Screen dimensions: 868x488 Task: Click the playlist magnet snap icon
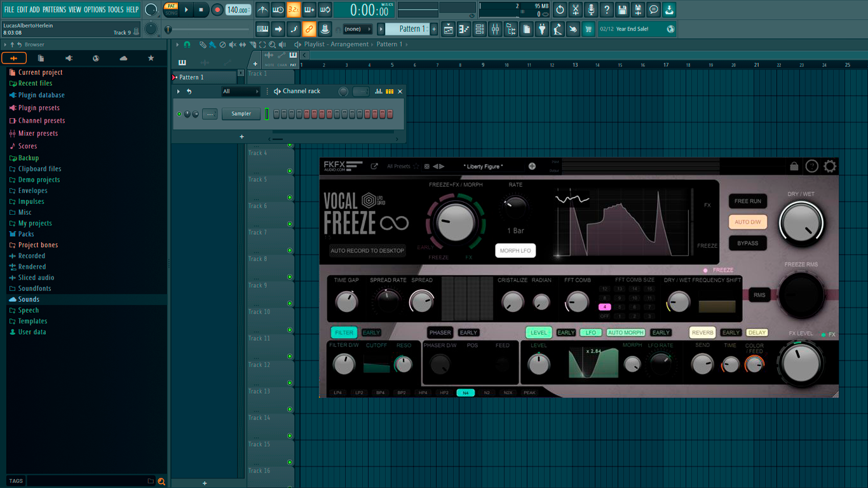pyautogui.click(x=187, y=44)
